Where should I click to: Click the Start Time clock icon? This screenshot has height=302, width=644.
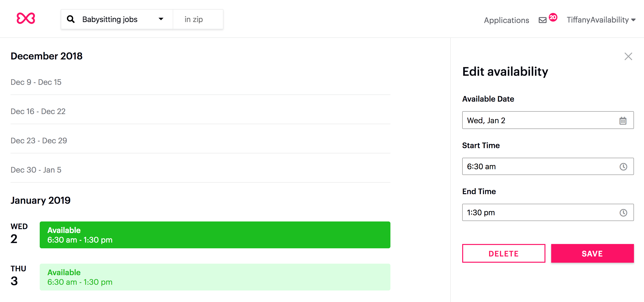coord(623,167)
